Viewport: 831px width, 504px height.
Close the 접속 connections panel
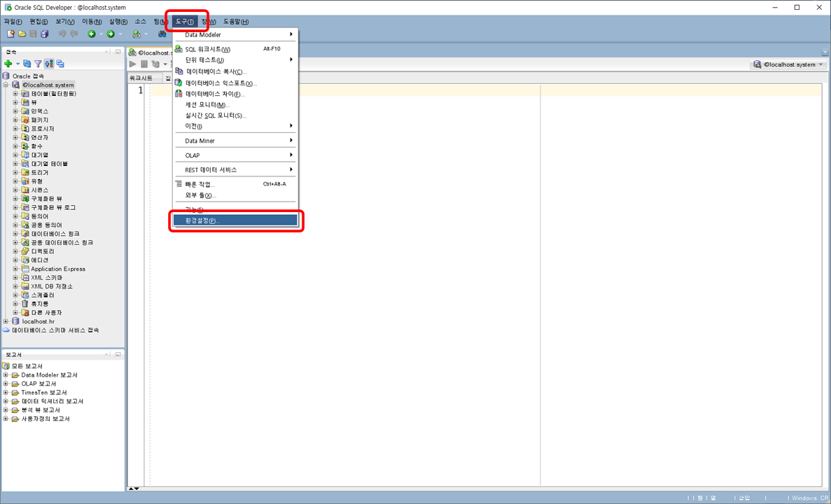click(106, 52)
